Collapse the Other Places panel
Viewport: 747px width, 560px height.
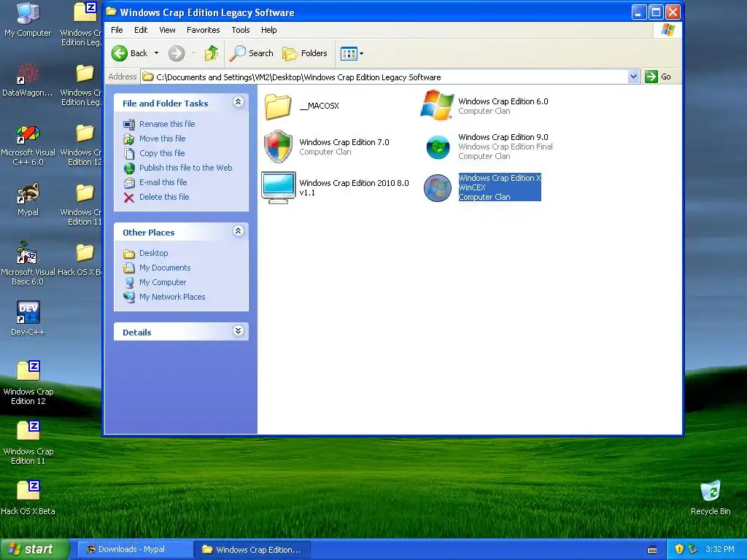[x=239, y=231]
